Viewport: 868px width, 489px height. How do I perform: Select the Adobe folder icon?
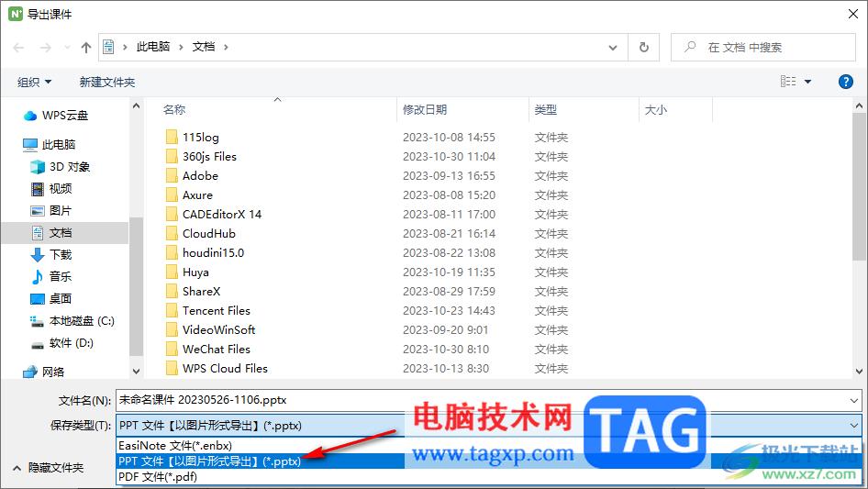pyautogui.click(x=172, y=175)
